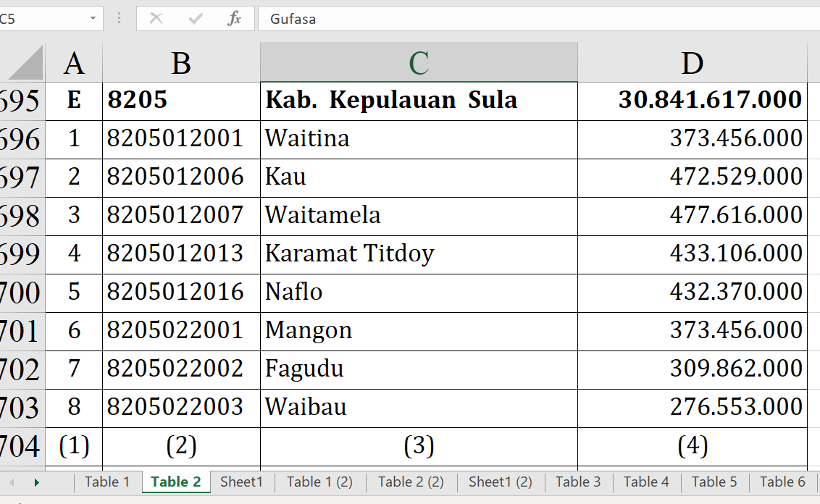Select column D header
The image size is (820, 504).
[x=692, y=64]
